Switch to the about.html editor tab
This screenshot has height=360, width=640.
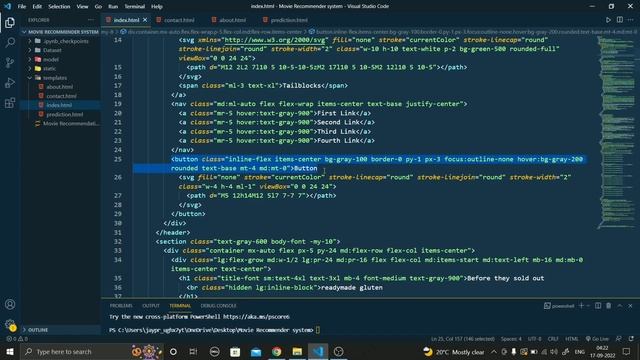[x=233, y=20]
